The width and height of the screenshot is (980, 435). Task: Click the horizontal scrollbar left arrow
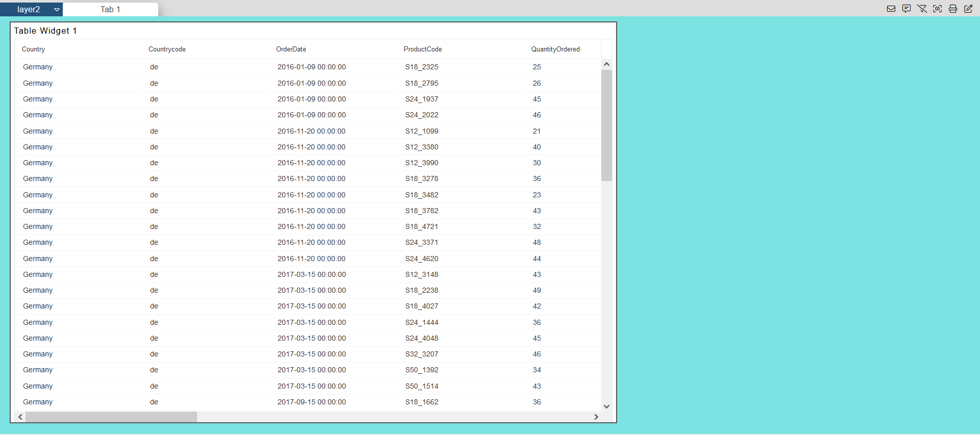pos(20,417)
